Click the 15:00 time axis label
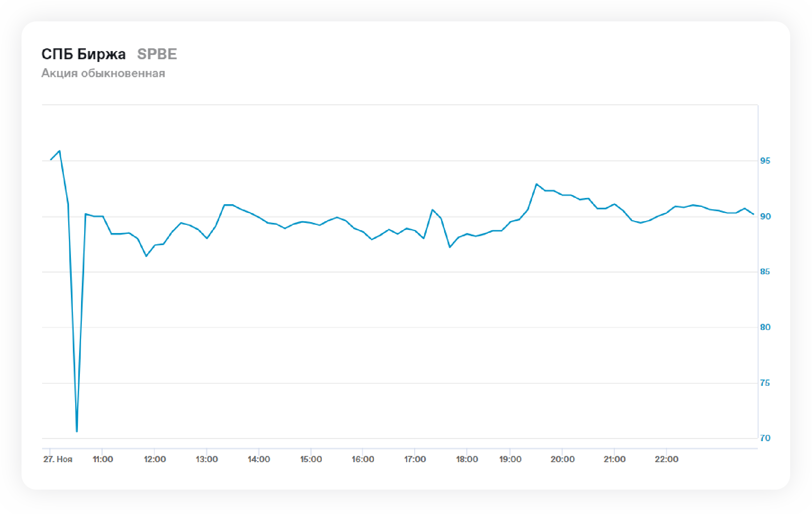This screenshot has width=812, height=514. pyautogui.click(x=311, y=459)
